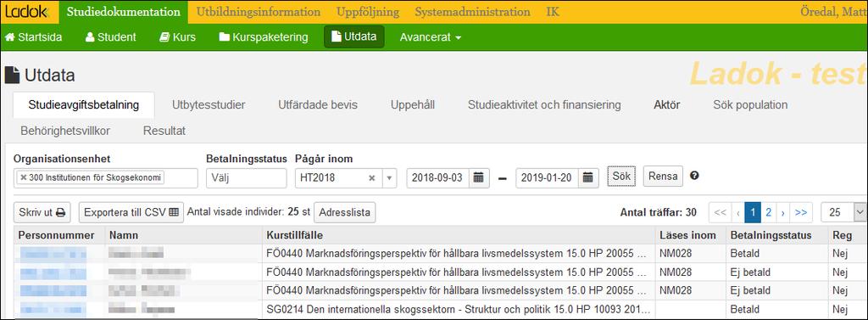Click the user name Öredal in header
The image size is (868, 320).
pyautogui.click(x=832, y=12)
